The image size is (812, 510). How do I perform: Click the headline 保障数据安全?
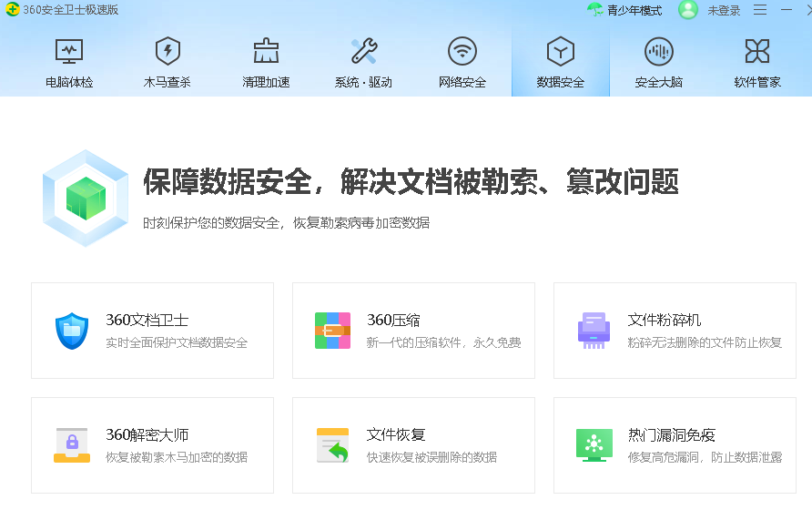[x=228, y=181]
